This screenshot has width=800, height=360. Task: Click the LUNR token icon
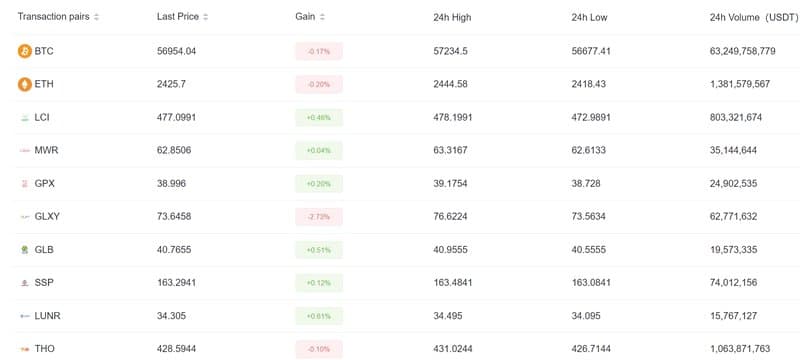pos(24,316)
